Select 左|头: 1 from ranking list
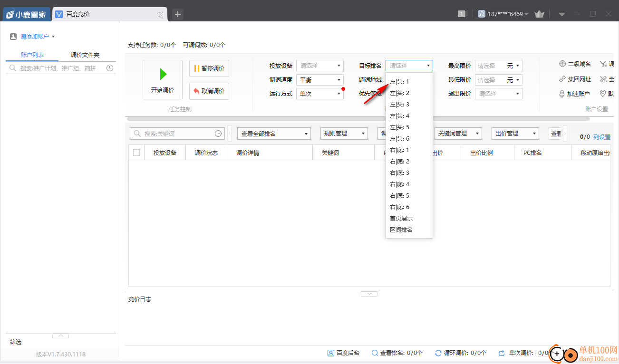This screenshot has width=619, height=364. pyautogui.click(x=409, y=82)
